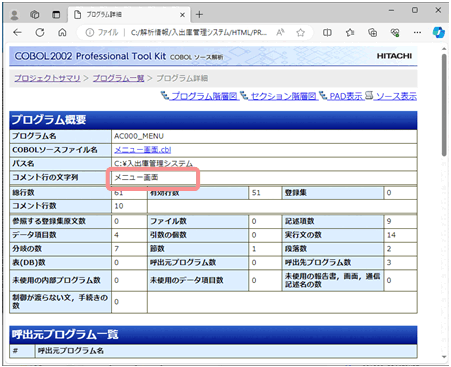Viewport: 451px width, 367px height.
Task: Open the browser essentials heart icon
Action: click(395, 32)
